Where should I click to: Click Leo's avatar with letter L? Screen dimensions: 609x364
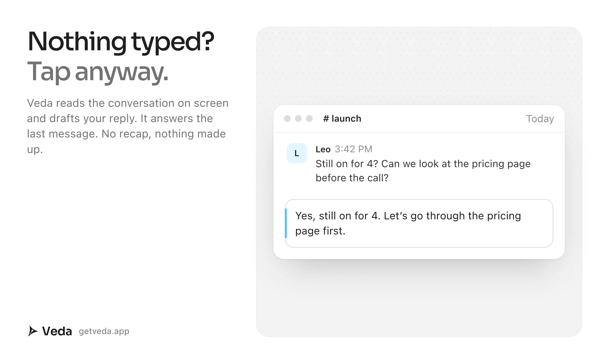[x=297, y=153]
